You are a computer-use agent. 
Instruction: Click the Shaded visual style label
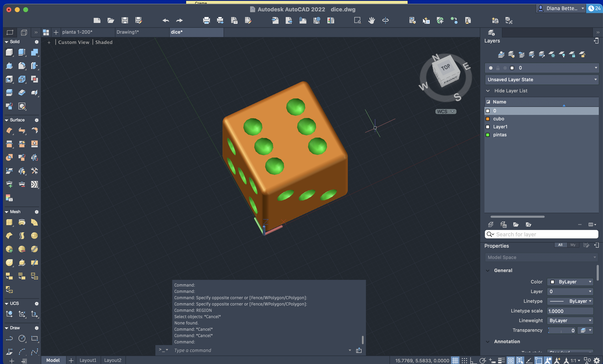(104, 42)
